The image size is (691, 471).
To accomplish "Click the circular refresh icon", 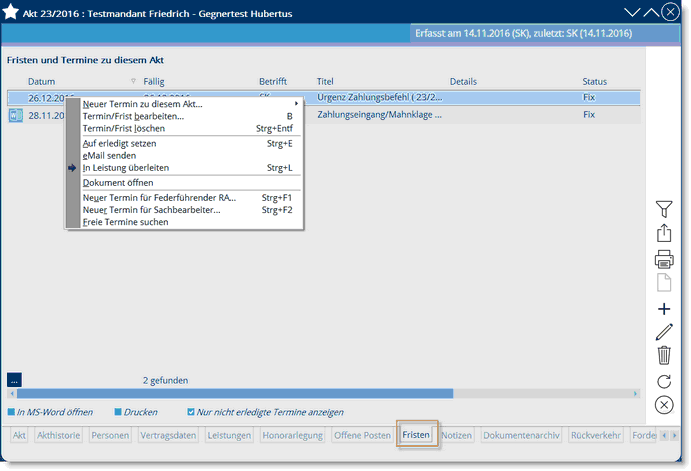I will coord(664,381).
